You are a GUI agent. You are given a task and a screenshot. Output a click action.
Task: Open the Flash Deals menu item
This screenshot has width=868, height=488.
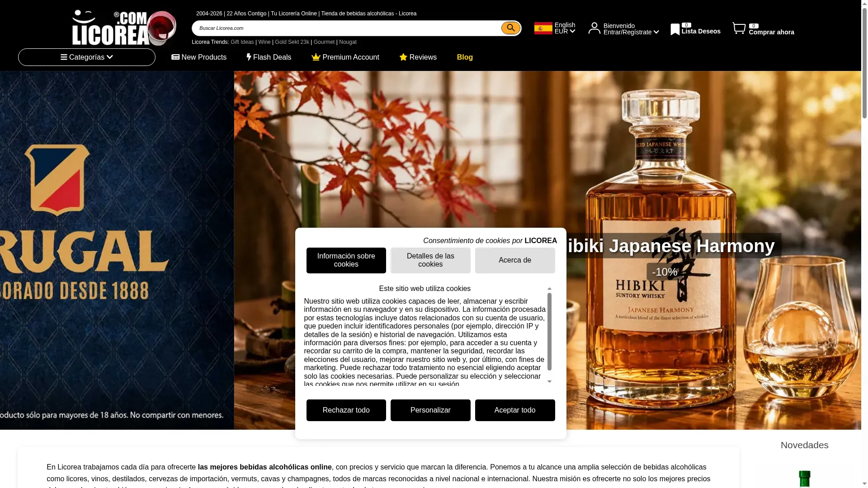click(269, 57)
